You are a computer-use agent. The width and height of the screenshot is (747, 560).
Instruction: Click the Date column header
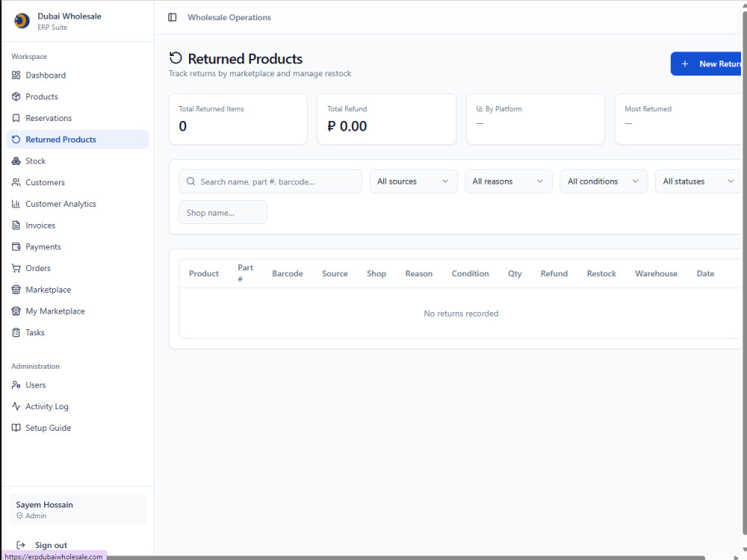[705, 273]
